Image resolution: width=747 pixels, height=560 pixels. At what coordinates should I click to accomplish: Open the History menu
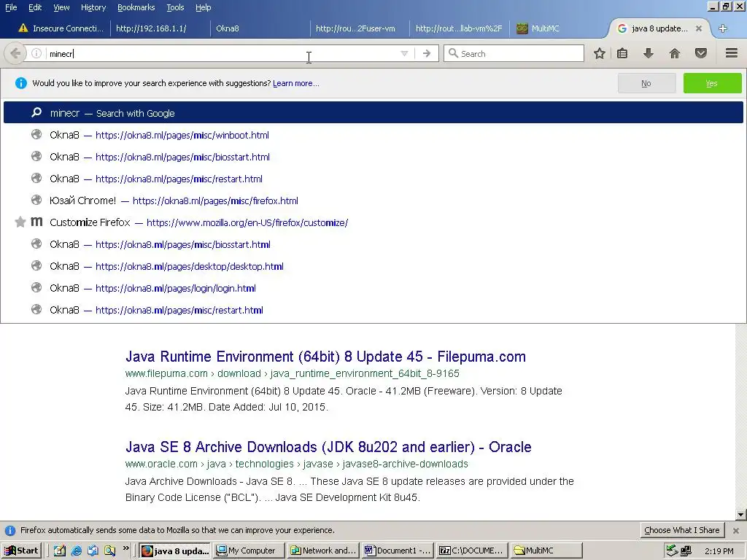[x=93, y=7]
